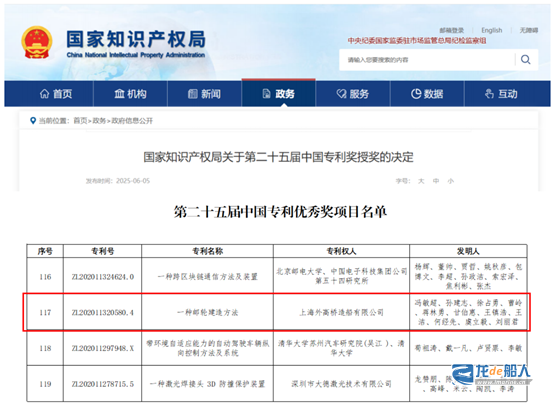This screenshot has height=406, width=554.
Task: Click the location pin breadcrumb icon
Action: coord(33,121)
